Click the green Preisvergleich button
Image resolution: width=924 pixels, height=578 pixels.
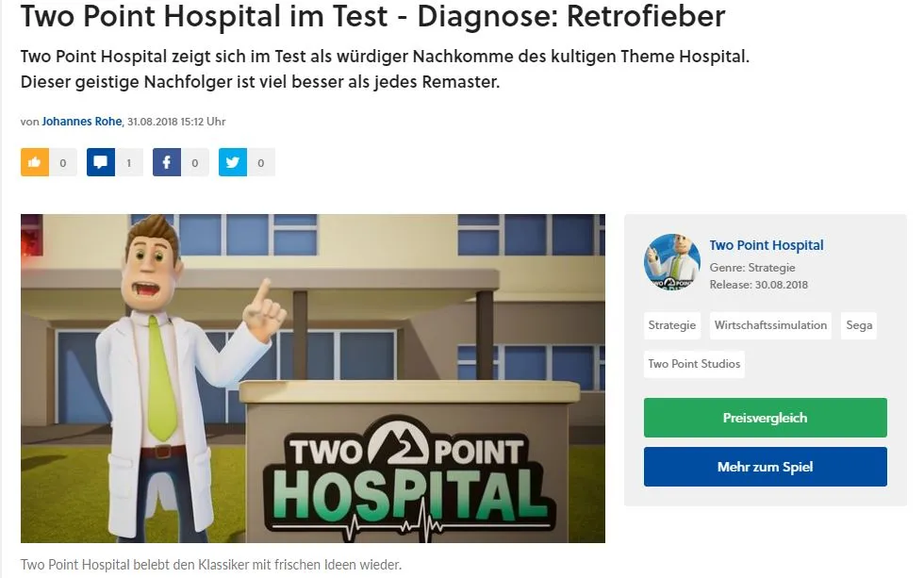coord(765,418)
